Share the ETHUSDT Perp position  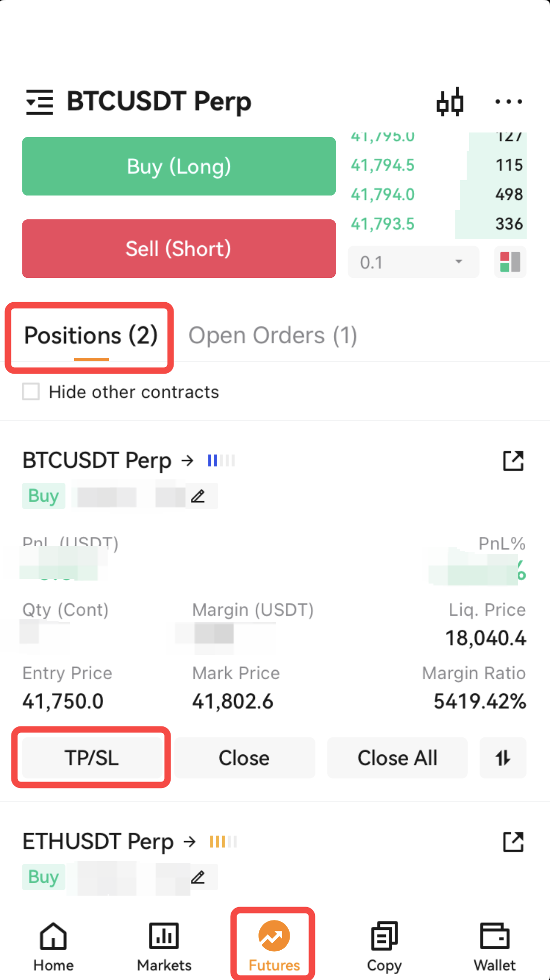click(x=513, y=842)
